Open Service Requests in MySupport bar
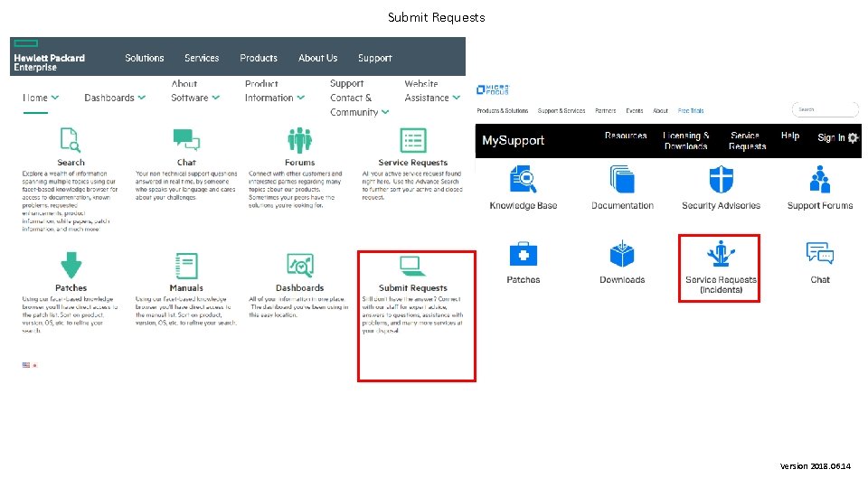868x488 pixels. (748, 141)
